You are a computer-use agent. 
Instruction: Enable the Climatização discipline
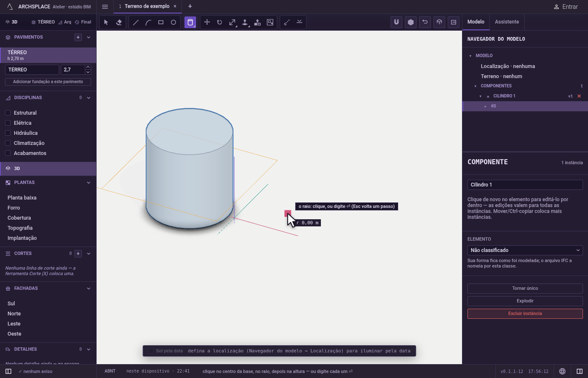tap(8, 143)
